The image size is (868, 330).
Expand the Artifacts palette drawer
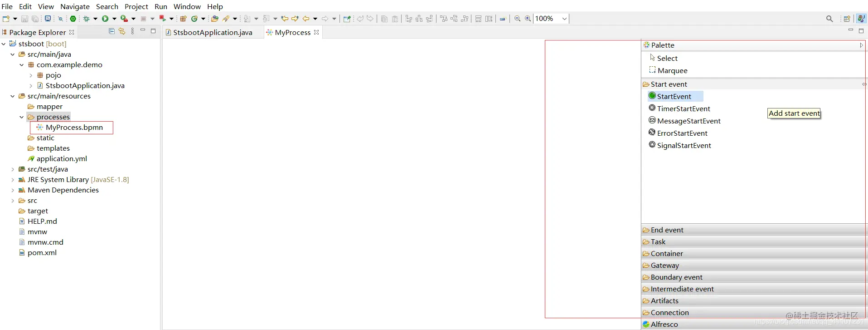point(753,300)
